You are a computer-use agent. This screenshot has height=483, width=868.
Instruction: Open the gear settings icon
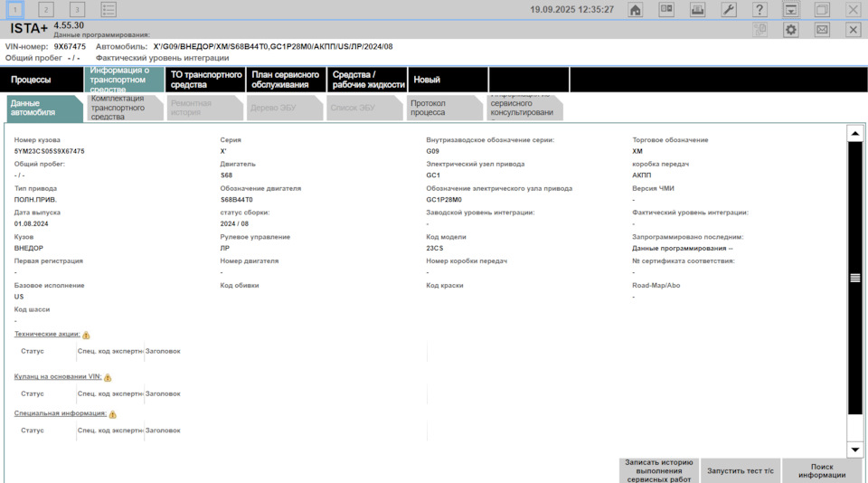click(x=791, y=30)
